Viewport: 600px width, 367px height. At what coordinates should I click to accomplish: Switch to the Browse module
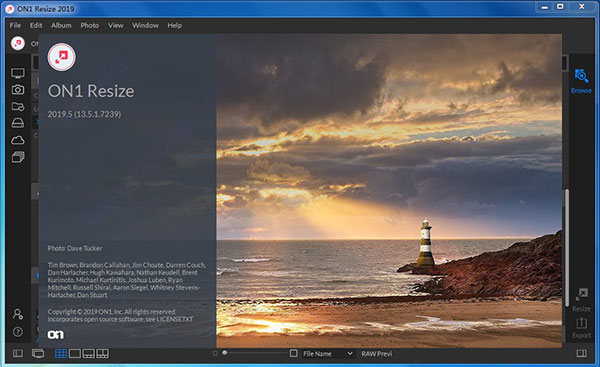click(x=581, y=81)
